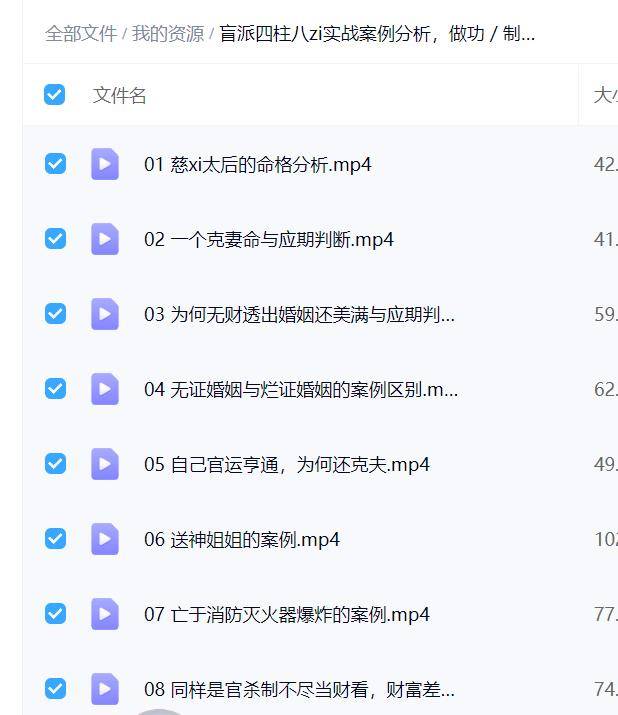This screenshot has width=618, height=715.
Task: Deselect the 06 送神姐姐的案例.mp4 checkbox
Action: pyautogui.click(x=55, y=539)
